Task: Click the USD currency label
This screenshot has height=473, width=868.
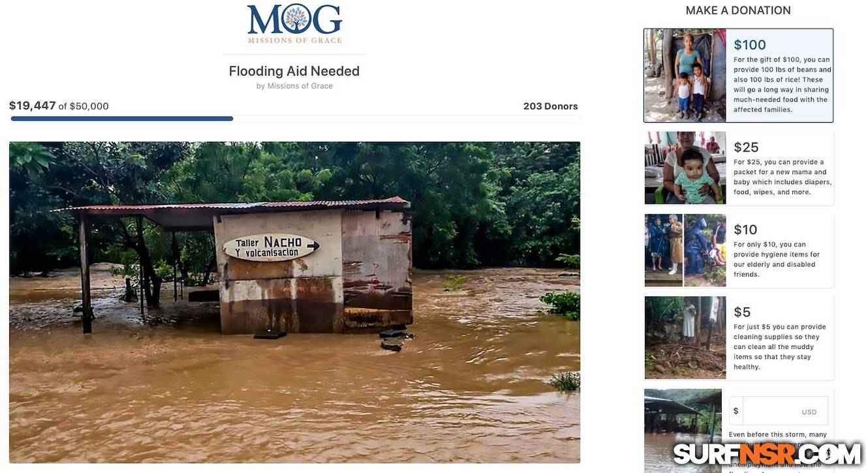Action: coord(809,412)
